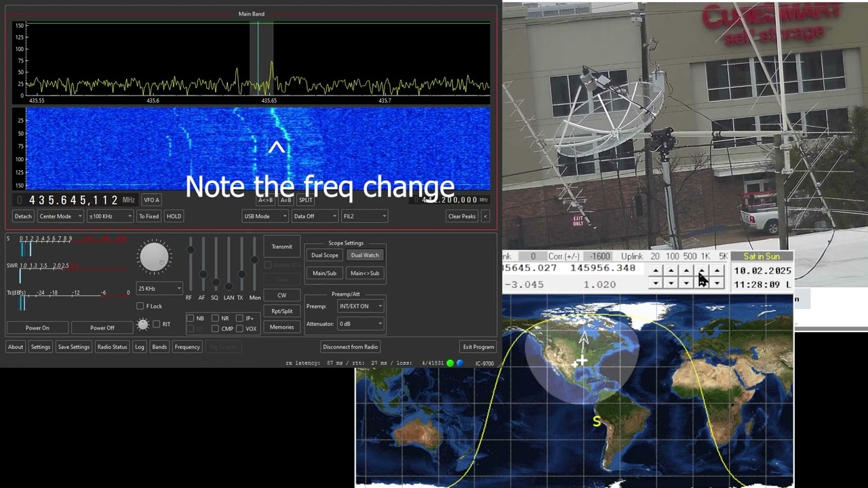The image size is (868, 488).
Task: Adjust the RF gain slider
Action: 191,264
